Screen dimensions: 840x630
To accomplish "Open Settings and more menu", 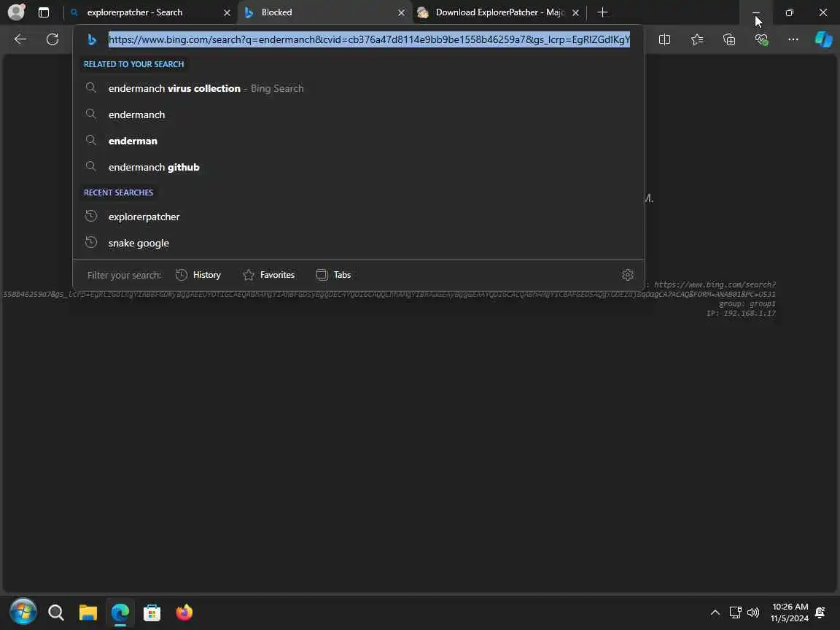I will click(x=793, y=39).
